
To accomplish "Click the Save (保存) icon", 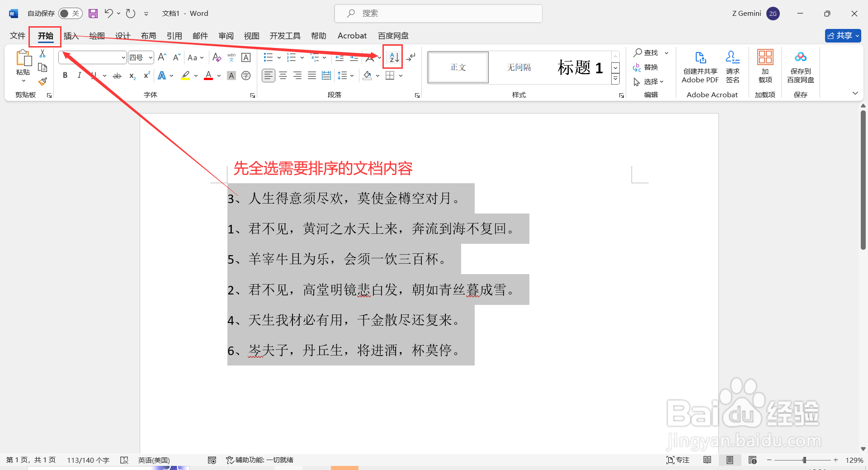I will coord(93,13).
